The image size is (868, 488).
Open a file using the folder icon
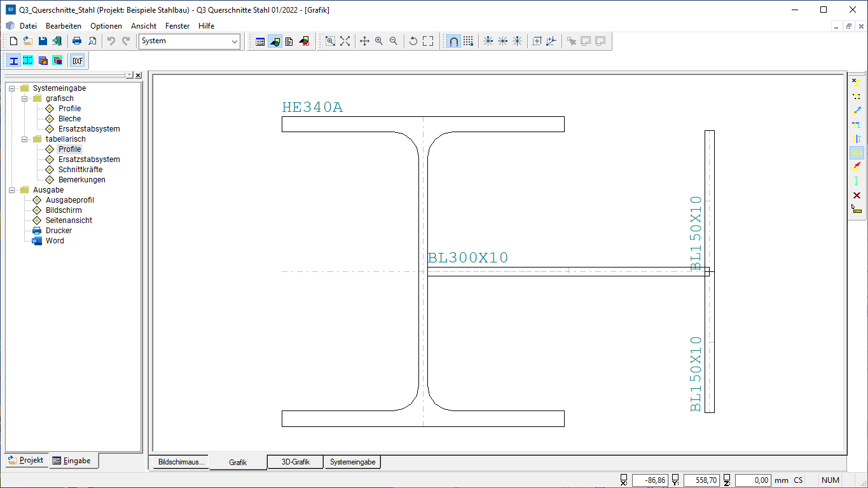click(28, 41)
